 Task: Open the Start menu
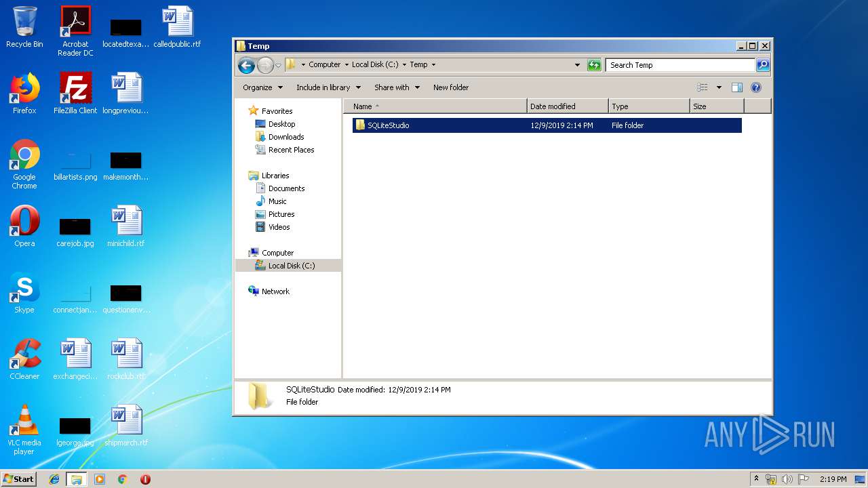[19, 479]
